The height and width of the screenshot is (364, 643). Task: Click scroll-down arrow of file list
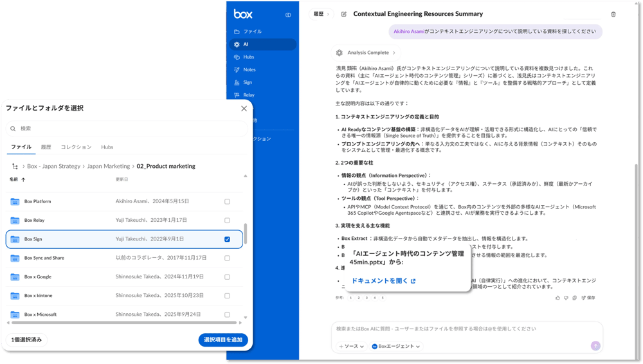(x=246, y=318)
